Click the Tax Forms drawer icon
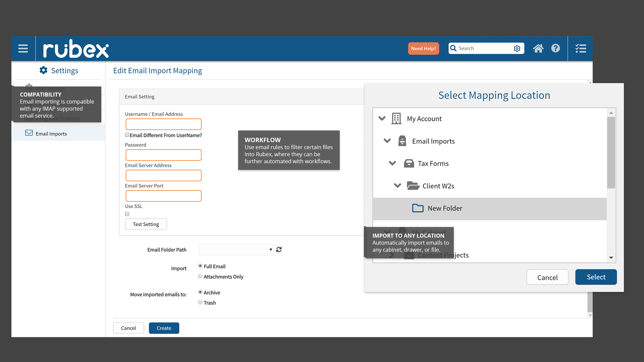 point(409,163)
